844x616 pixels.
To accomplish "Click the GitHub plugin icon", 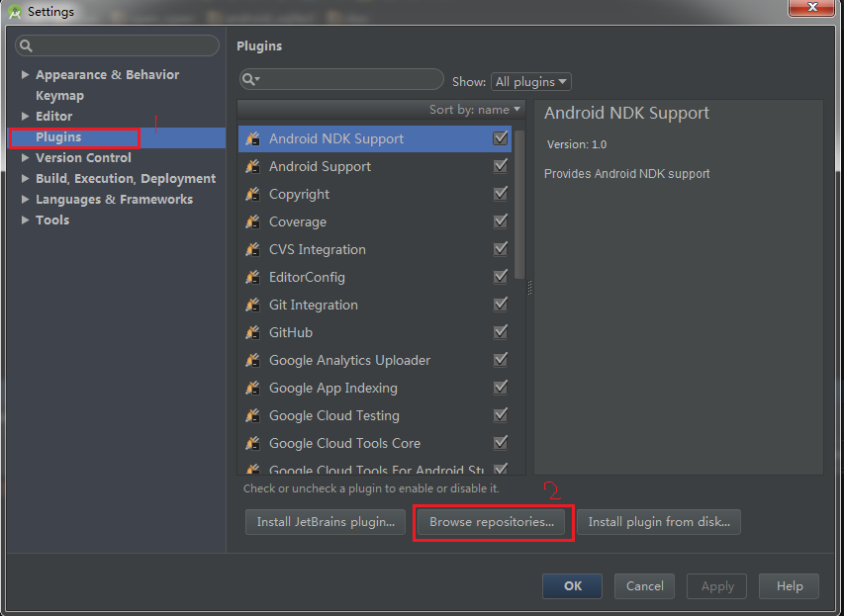I will tap(252, 332).
